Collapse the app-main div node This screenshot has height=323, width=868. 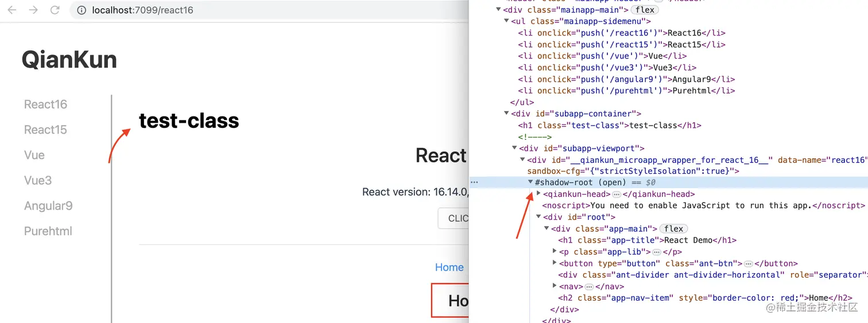[547, 228]
